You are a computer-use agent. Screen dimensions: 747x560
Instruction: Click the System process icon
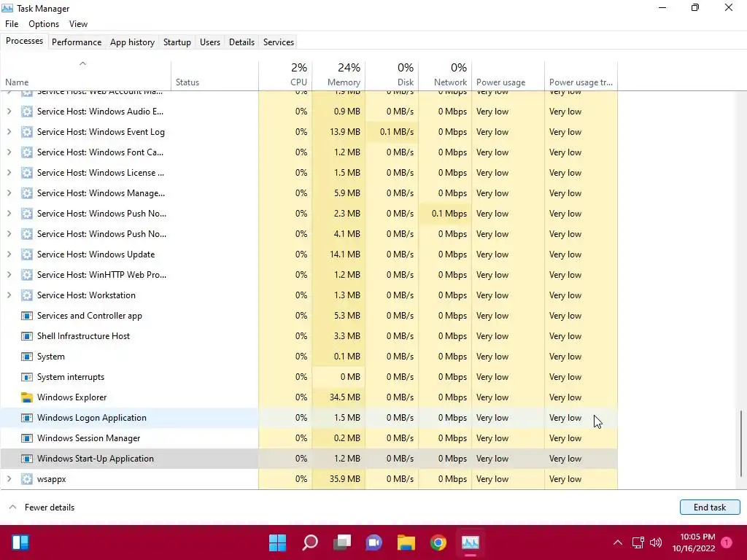(27, 356)
